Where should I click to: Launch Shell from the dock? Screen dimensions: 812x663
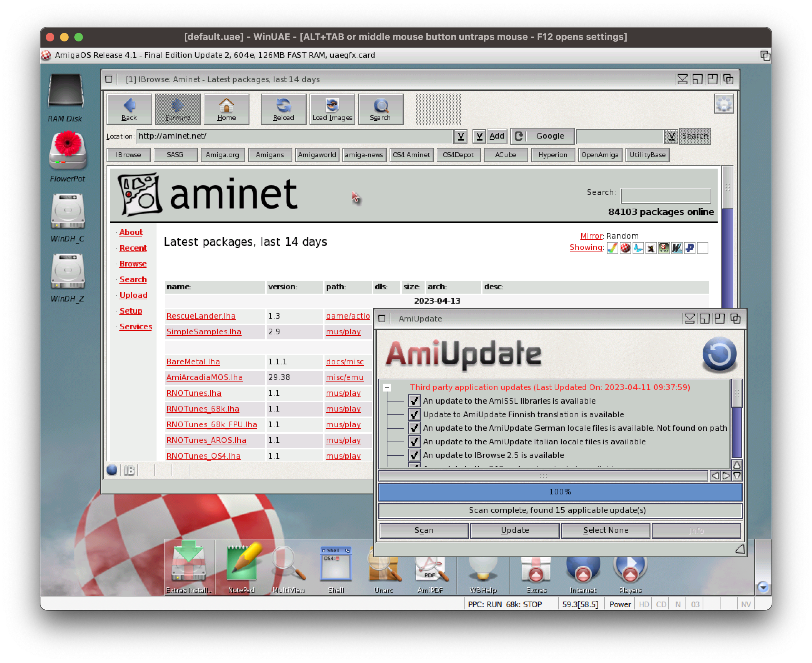[336, 564]
